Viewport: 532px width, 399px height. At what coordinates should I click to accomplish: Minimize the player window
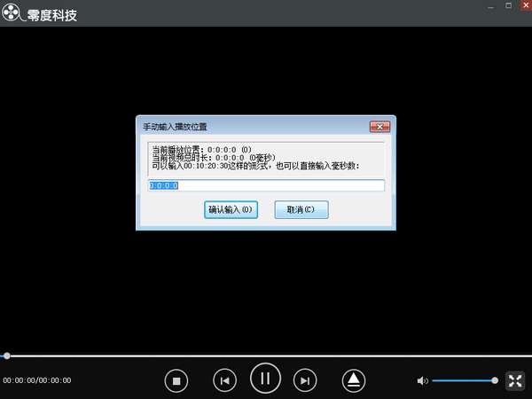490,6
